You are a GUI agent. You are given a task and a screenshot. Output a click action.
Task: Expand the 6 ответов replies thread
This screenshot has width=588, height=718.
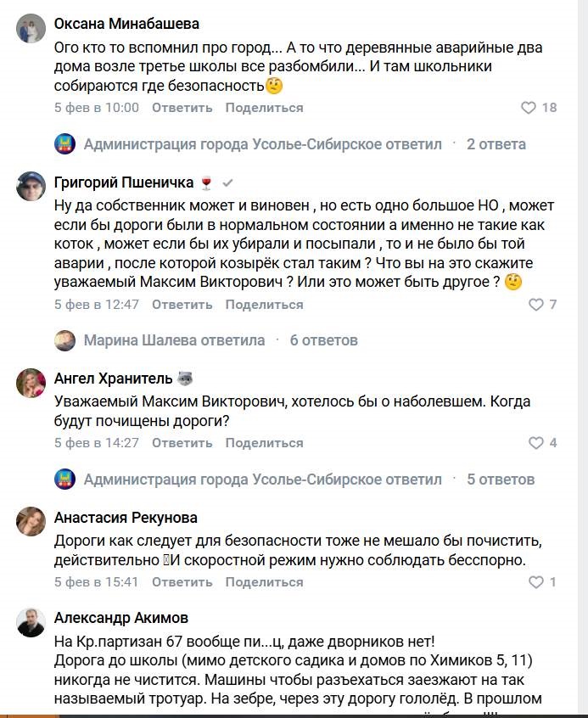(x=324, y=340)
